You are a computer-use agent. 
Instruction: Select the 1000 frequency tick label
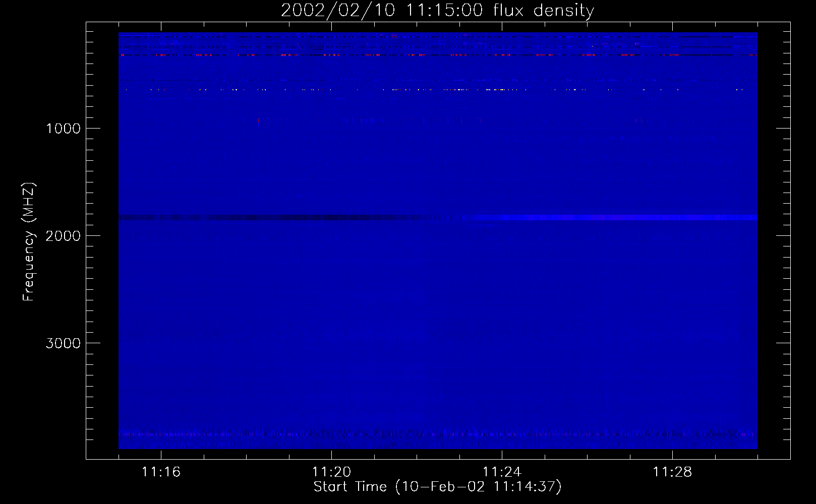click(x=63, y=129)
